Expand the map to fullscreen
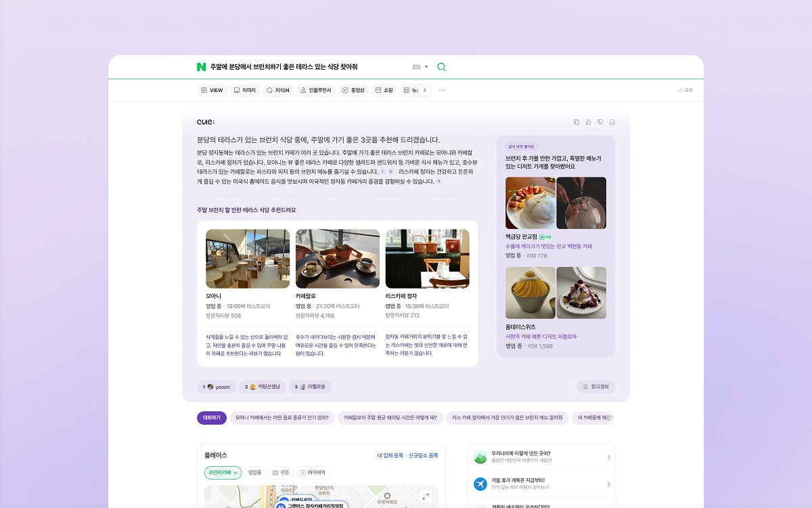The height and width of the screenshot is (508, 812). pos(426,496)
